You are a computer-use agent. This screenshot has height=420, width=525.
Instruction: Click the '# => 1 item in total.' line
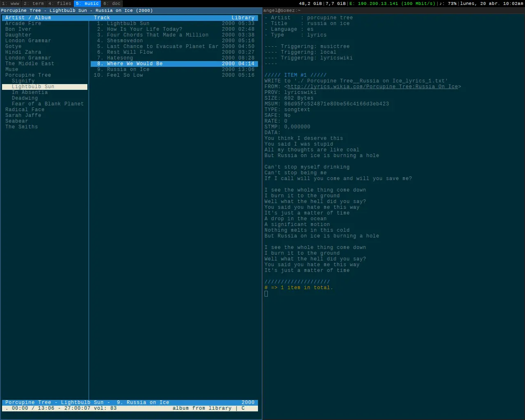(x=299, y=288)
